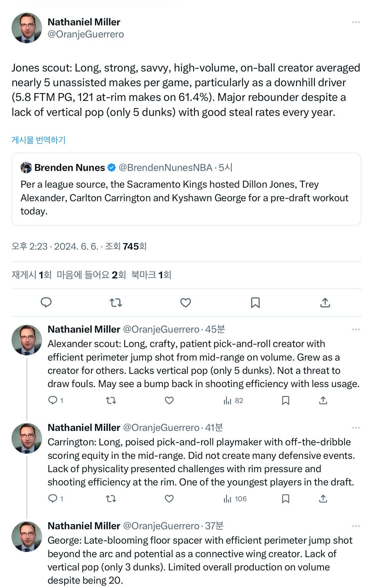The image size is (369, 588).
Task: Share the main post via share icon
Action: pos(325,302)
